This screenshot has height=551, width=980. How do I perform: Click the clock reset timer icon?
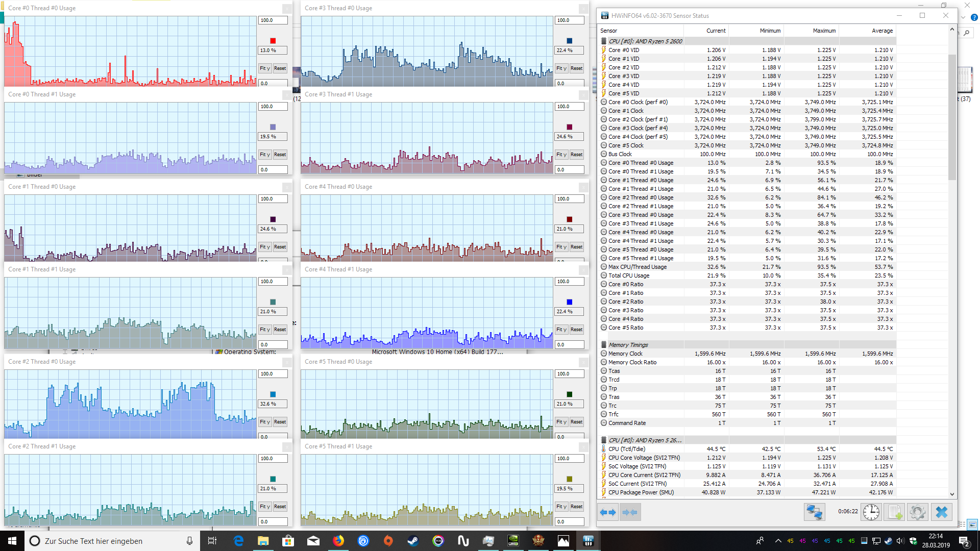pos(871,512)
